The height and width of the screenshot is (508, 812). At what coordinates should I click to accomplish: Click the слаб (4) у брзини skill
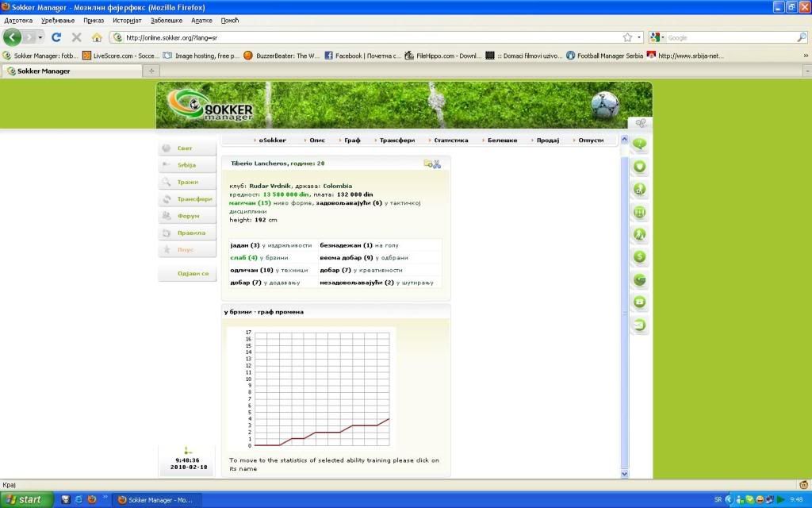(x=259, y=258)
